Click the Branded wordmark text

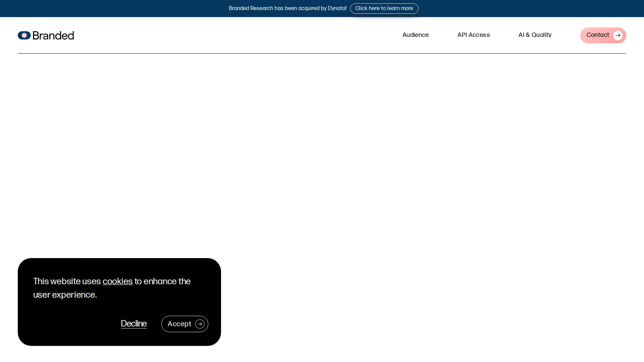tap(53, 36)
